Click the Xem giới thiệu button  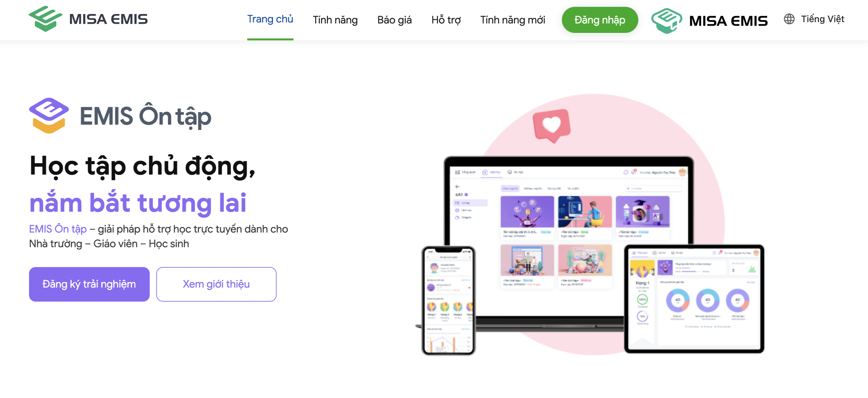216,284
